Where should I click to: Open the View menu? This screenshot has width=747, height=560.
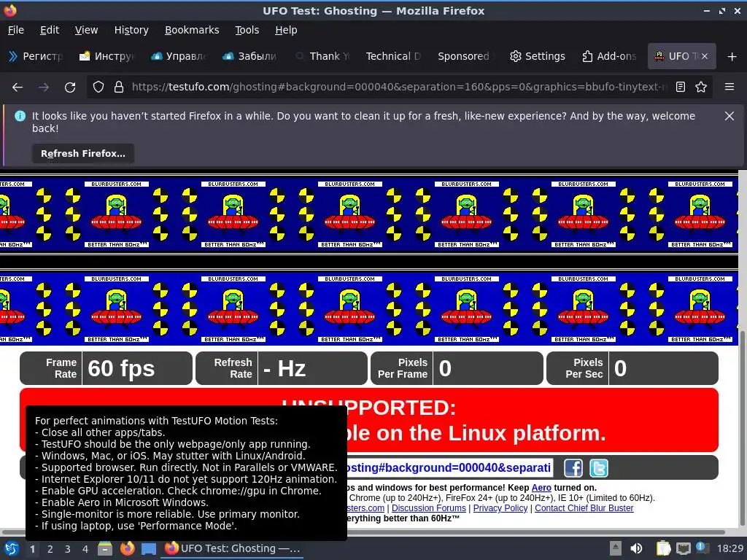point(86,30)
